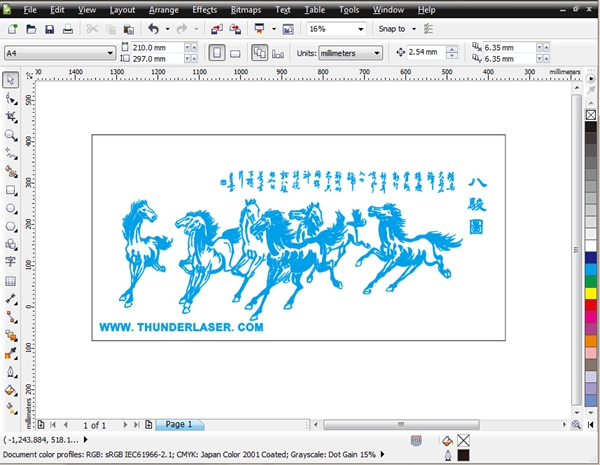The image size is (600, 465).
Task: Select the Blend interactive tool
Action: [10, 336]
